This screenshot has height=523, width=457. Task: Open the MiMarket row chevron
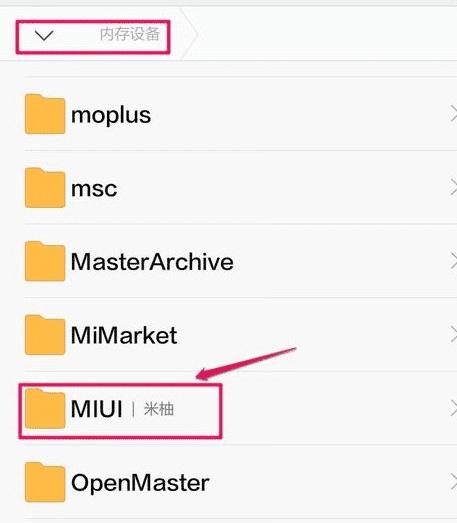[453, 335]
